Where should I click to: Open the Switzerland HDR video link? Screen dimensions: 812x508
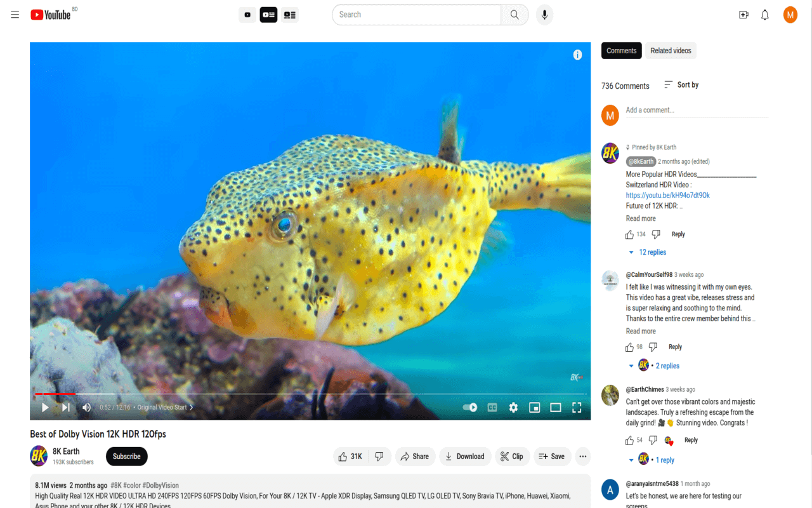click(x=667, y=195)
